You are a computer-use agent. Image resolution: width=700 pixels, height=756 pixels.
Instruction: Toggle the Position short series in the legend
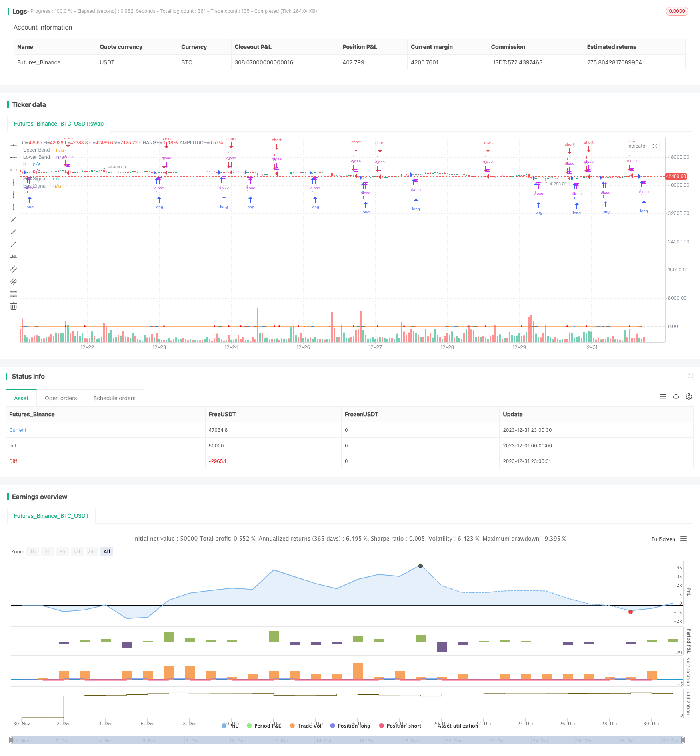(x=400, y=726)
